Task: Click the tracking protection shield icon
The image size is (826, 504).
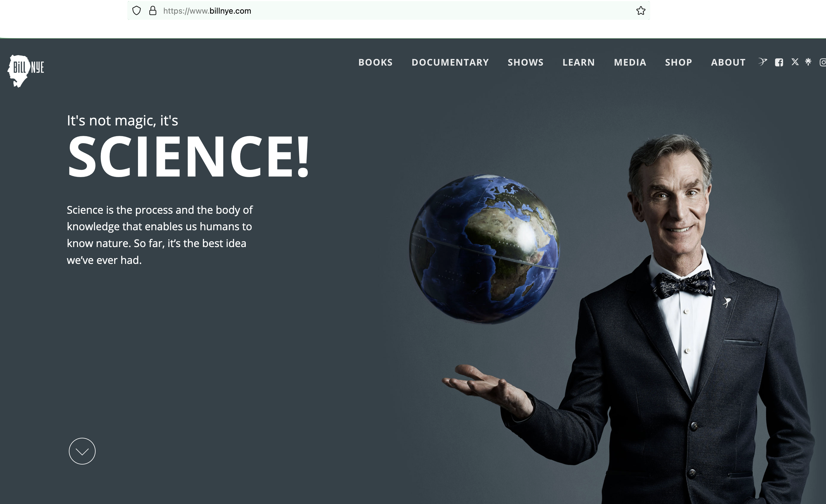Action: 137,11
